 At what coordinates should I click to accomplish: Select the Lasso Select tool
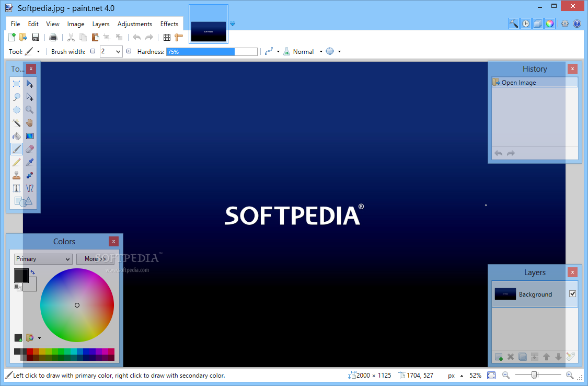tap(17, 97)
